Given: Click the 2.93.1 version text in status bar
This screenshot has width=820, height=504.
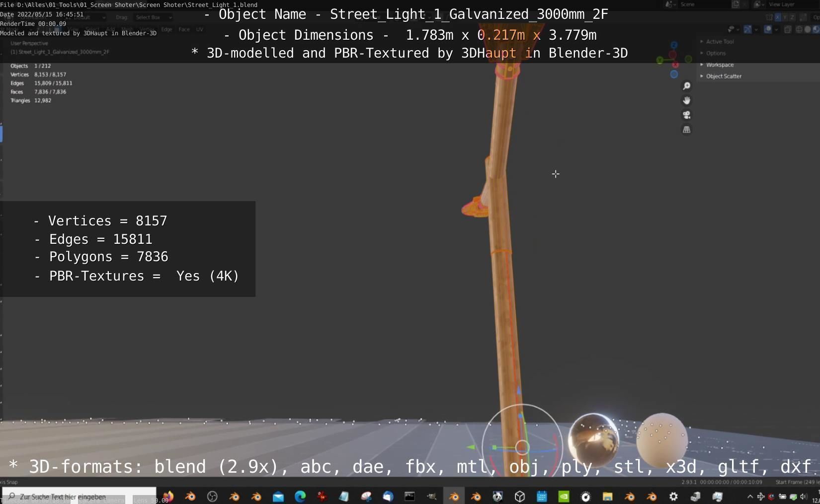Looking at the screenshot, I should click(688, 482).
